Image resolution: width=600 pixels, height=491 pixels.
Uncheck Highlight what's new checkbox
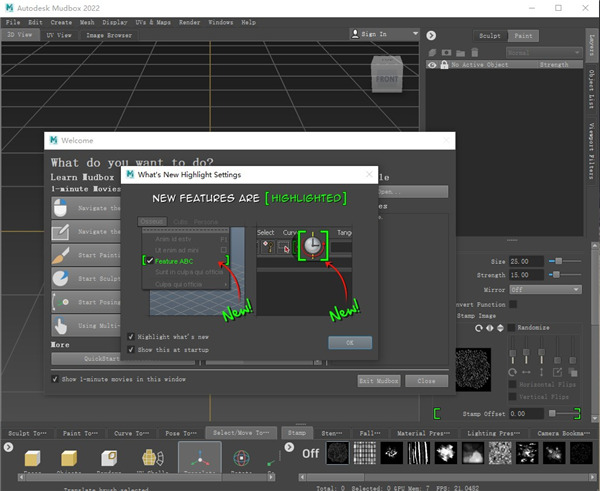(x=131, y=338)
